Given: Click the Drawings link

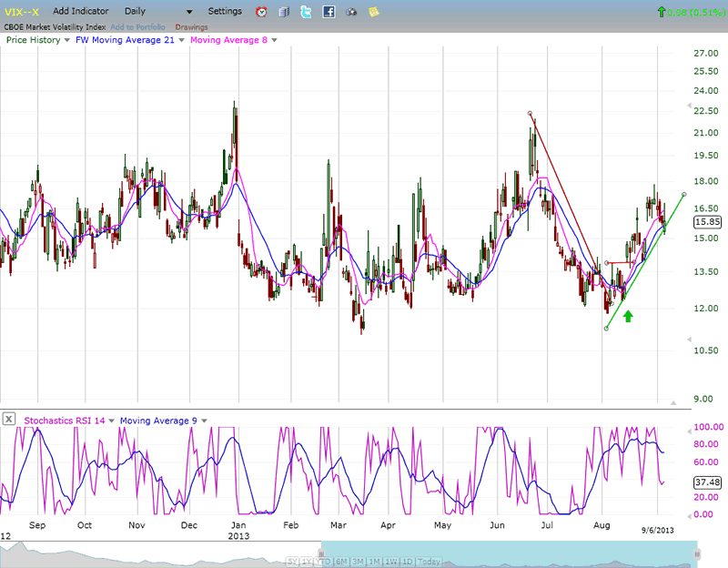Looking at the screenshot, I should tap(191, 26).
